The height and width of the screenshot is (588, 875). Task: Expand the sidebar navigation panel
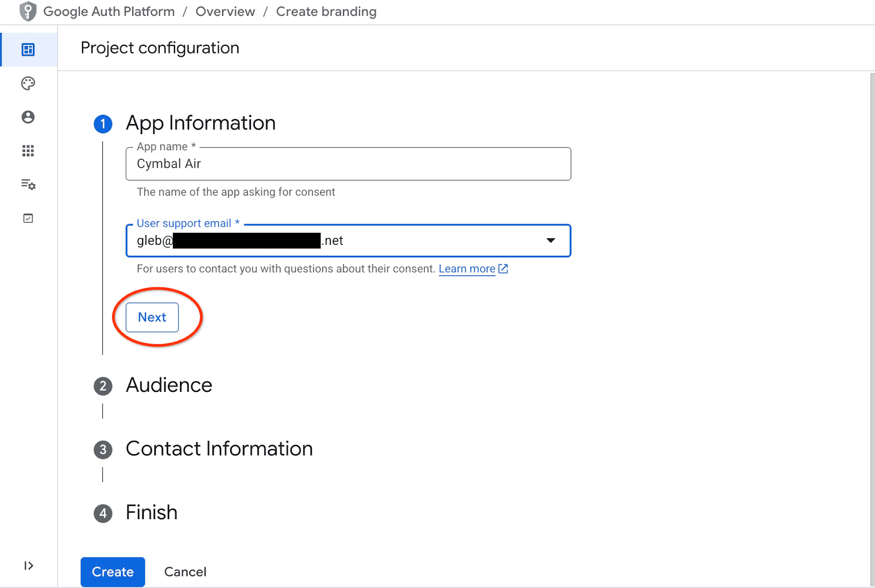28,566
